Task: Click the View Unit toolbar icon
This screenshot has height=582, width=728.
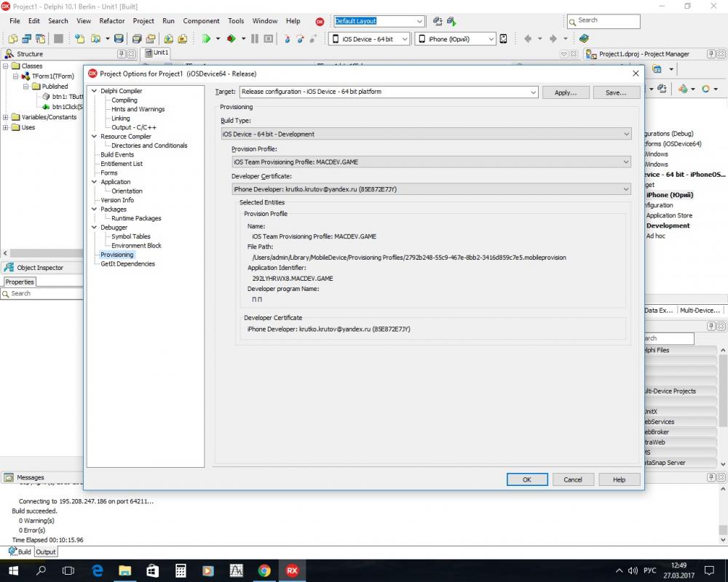Action: [13, 39]
